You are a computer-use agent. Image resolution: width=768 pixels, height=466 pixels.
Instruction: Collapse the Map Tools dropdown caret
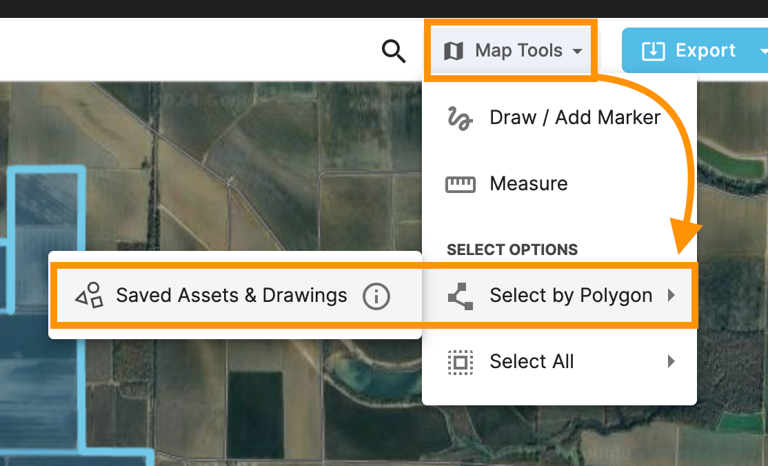pos(578,52)
